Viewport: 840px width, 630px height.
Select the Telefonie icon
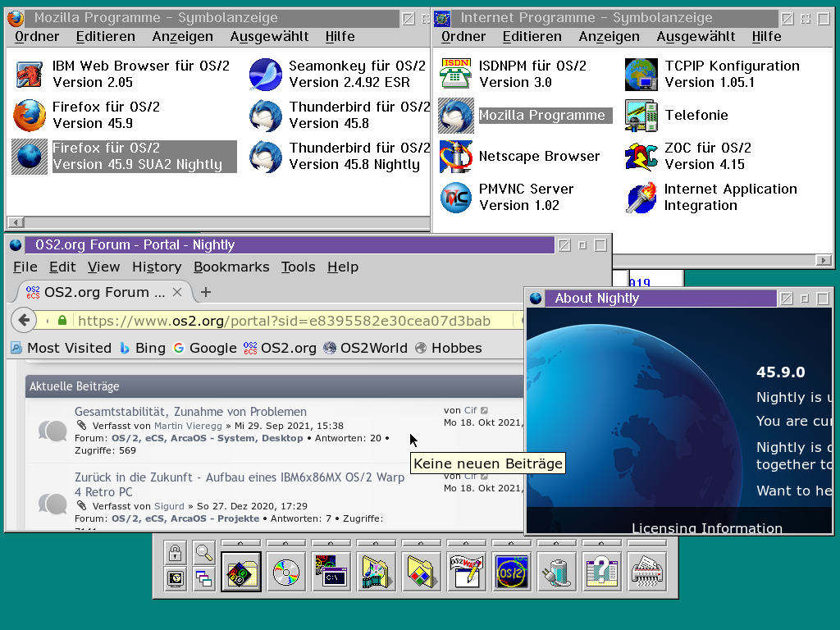click(641, 115)
